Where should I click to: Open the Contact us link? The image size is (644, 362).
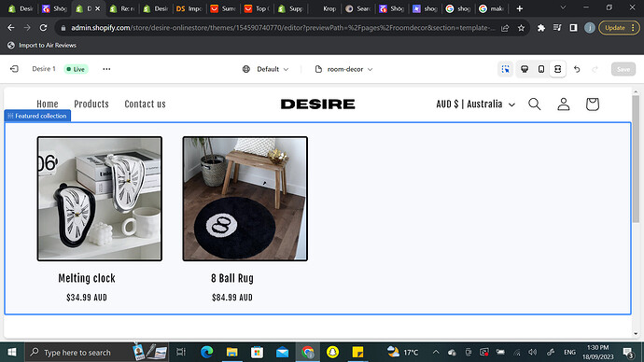pyautogui.click(x=145, y=104)
